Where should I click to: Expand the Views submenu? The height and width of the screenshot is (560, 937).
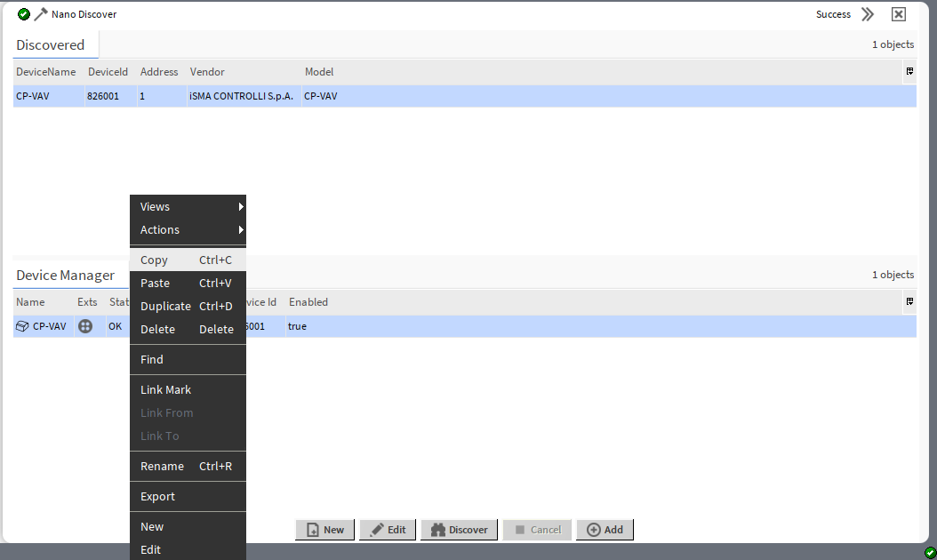(x=188, y=206)
